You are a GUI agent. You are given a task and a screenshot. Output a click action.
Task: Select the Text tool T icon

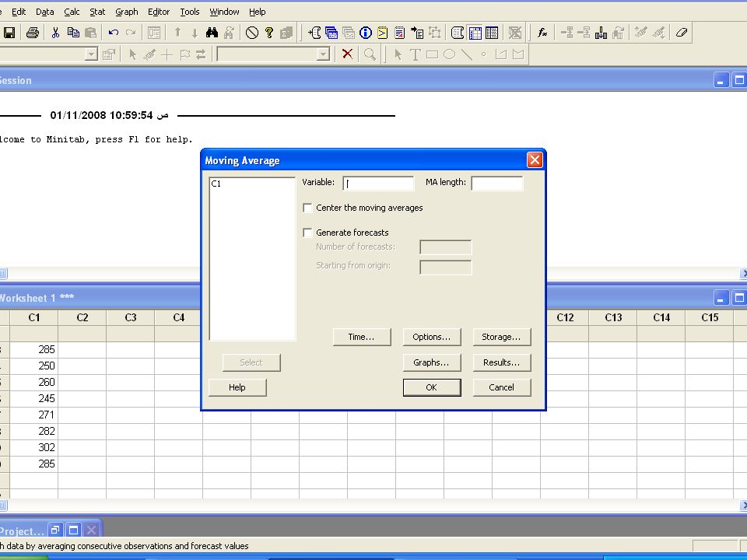415,54
